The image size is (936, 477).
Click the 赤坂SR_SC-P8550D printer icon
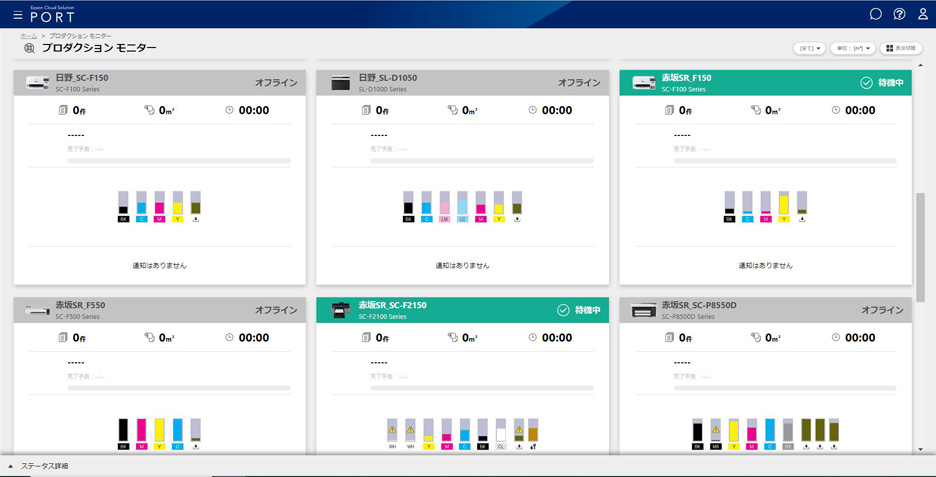click(643, 310)
